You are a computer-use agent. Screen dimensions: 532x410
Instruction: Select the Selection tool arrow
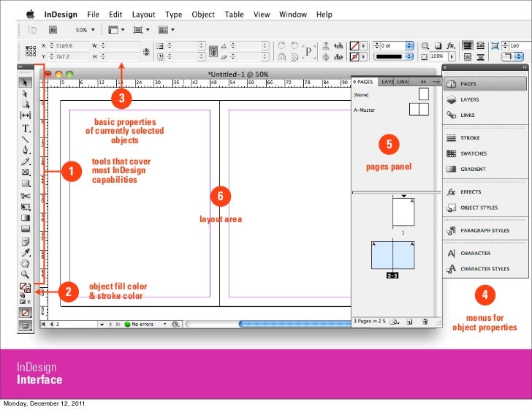click(25, 83)
